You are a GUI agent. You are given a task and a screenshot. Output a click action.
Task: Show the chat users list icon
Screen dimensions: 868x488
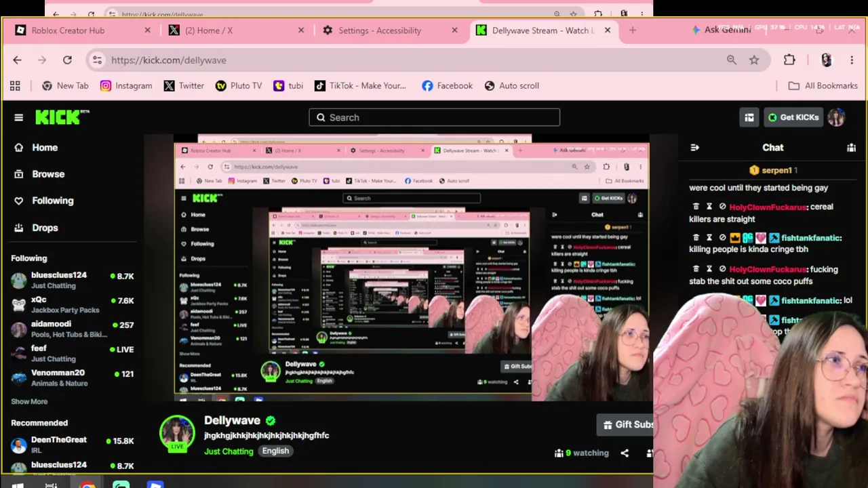point(851,148)
